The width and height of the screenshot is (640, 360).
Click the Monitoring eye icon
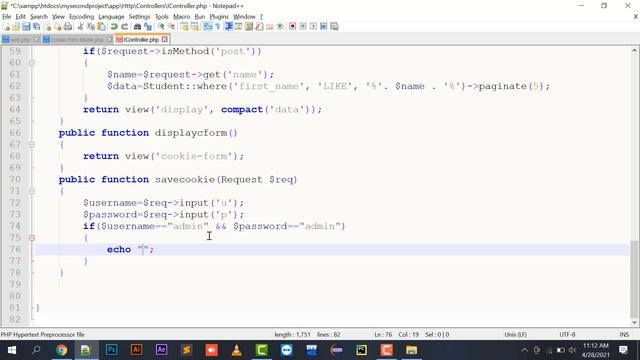pos(280,27)
